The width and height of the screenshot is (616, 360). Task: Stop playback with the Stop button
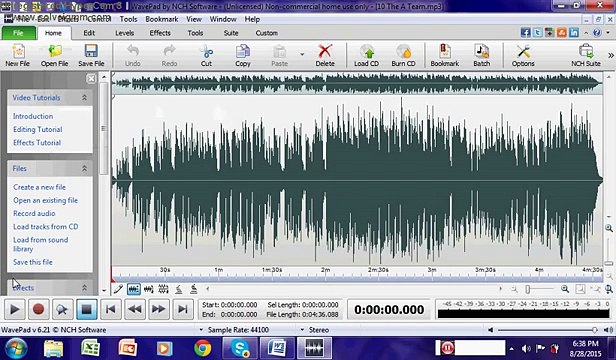coord(86,310)
